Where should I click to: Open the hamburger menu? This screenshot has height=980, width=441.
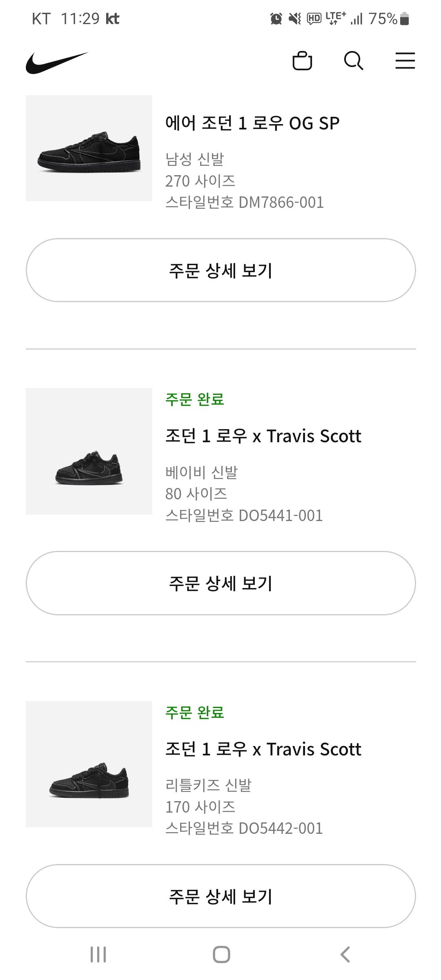(x=405, y=61)
